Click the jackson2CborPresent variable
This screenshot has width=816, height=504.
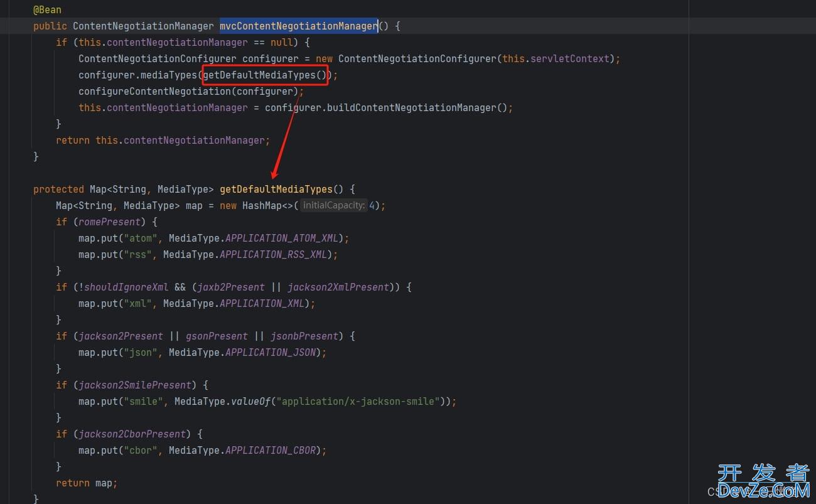click(132, 434)
